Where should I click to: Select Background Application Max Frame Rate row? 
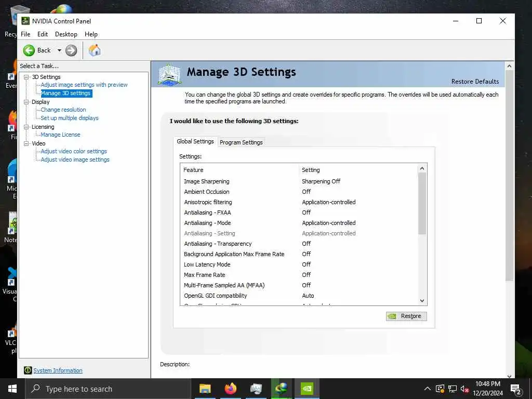point(300,254)
